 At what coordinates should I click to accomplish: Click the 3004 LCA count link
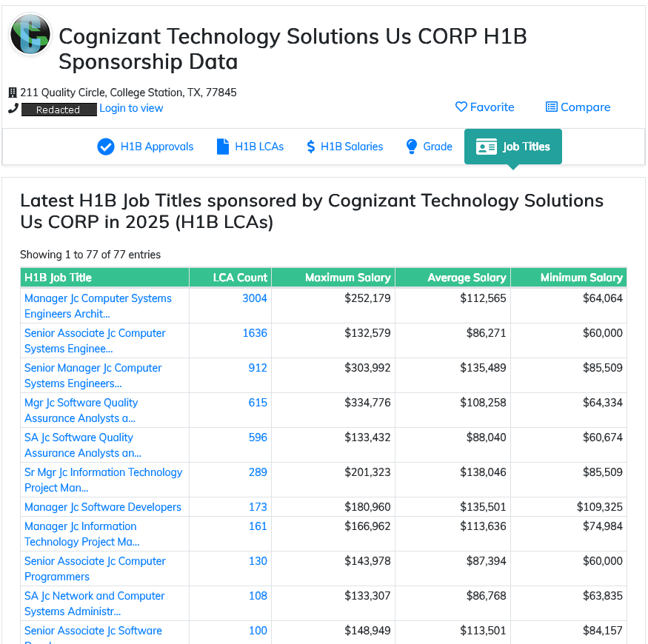pos(255,298)
